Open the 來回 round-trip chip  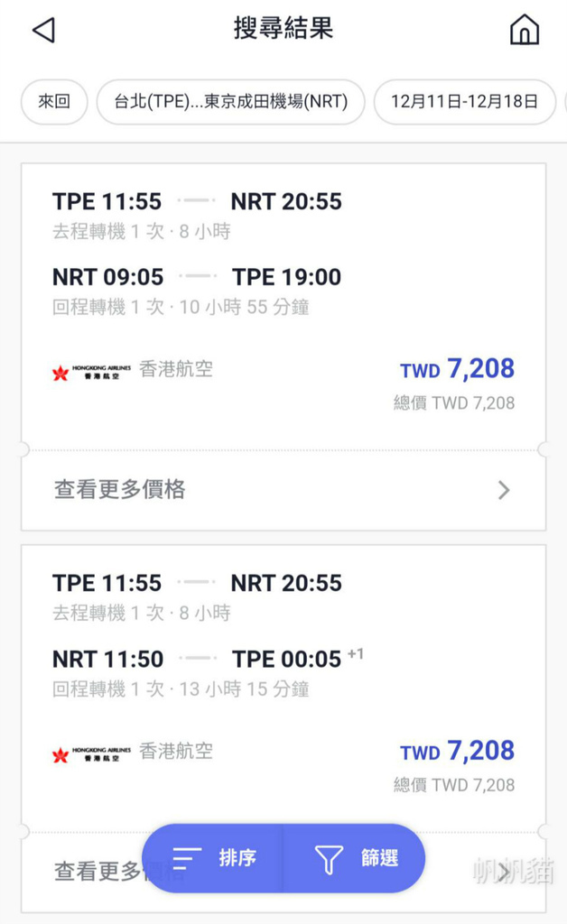(x=54, y=101)
